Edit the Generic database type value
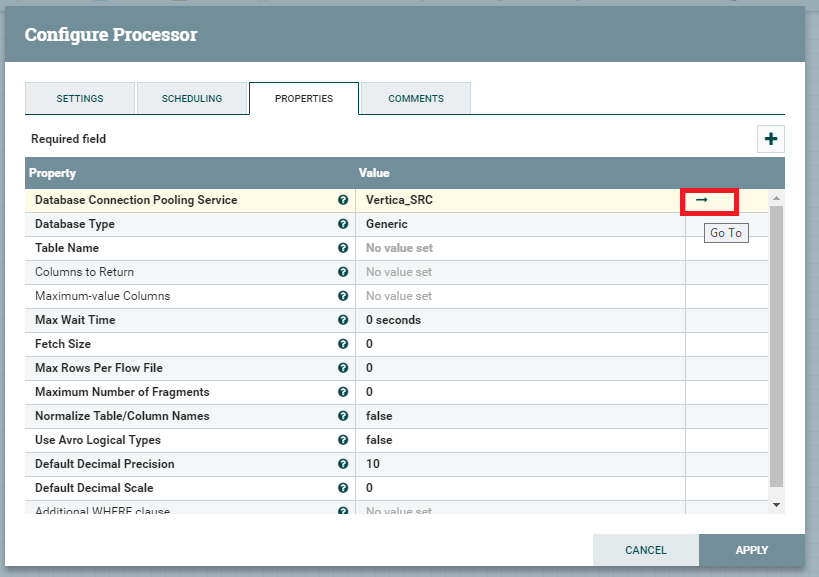This screenshot has height=577, width=819. (520, 224)
